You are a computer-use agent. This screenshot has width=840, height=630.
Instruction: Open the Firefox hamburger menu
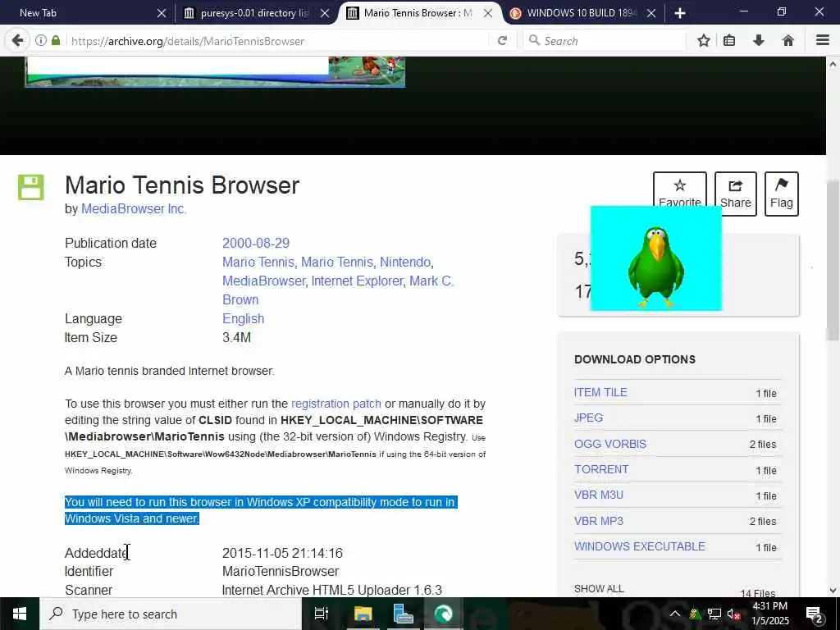823,41
